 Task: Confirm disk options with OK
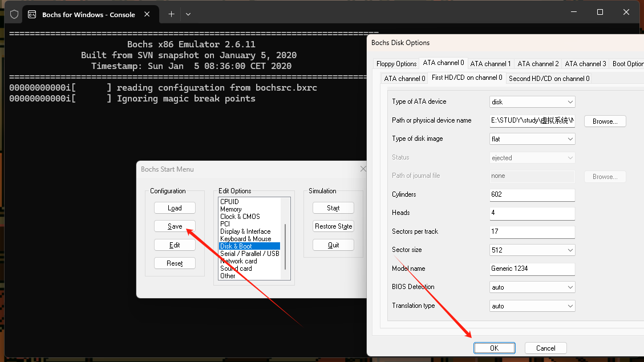coord(494,348)
